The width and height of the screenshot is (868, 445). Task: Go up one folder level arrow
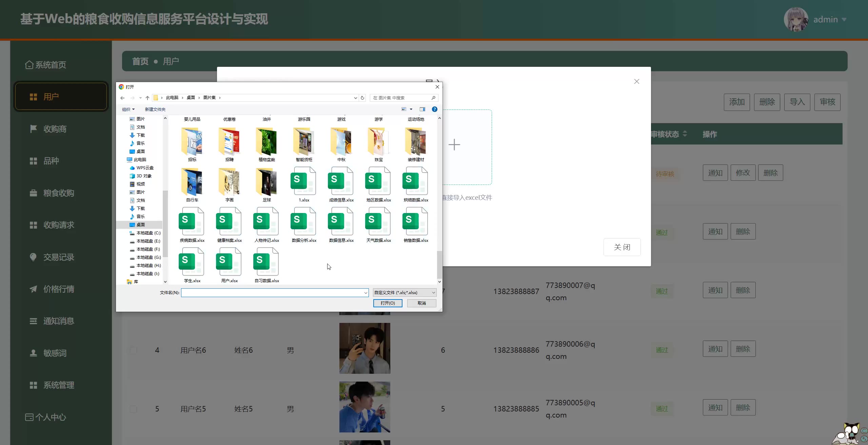pos(147,98)
